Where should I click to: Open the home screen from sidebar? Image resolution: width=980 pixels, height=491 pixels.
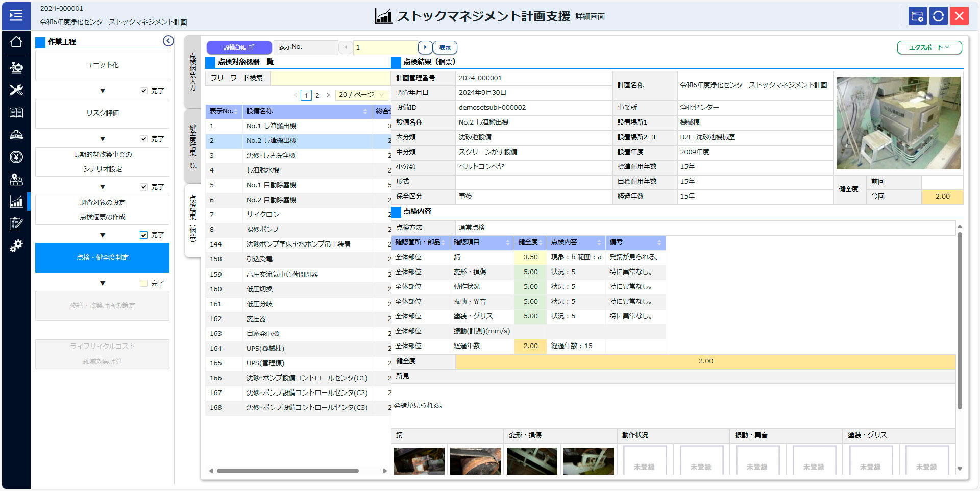(x=16, y=43)
